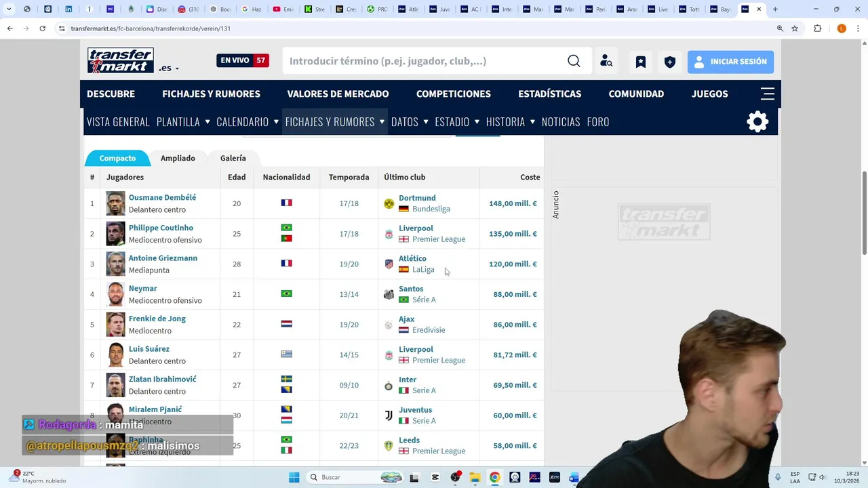This screenshot has width=868, height=488.
Task: Open the hamburger menu icon
Action: click(x=768, y=94)
